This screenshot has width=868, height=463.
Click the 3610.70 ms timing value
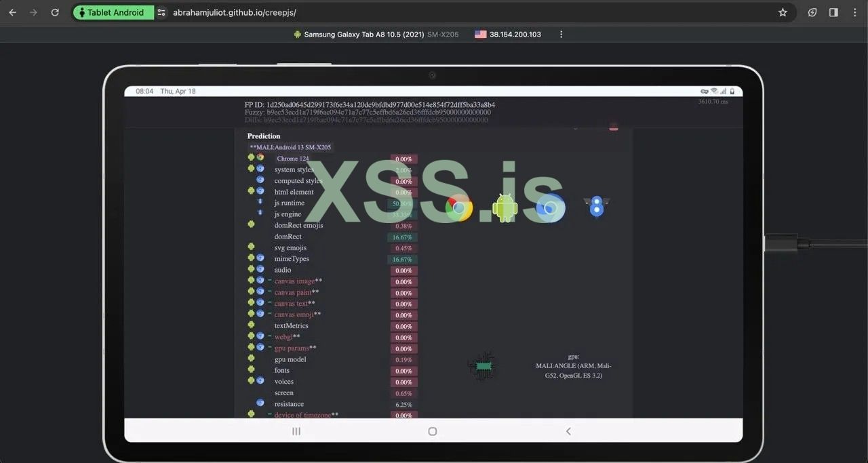click(x=713, y=102)
